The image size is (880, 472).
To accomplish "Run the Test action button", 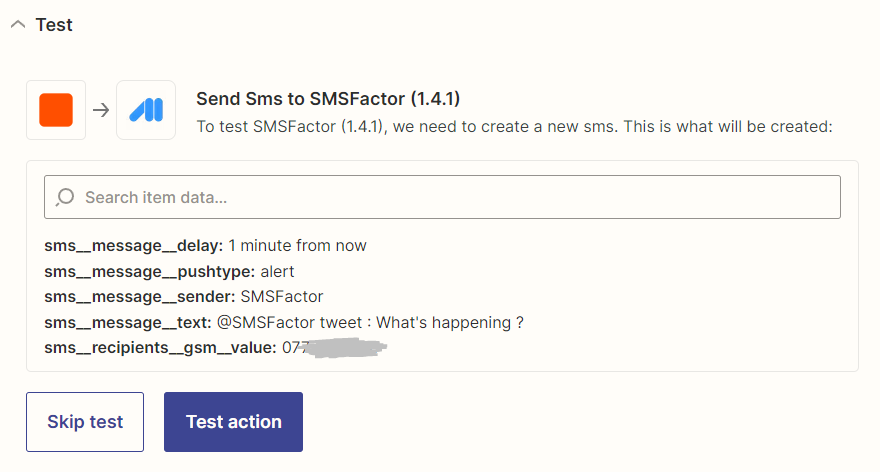I will pyautogui.click(x=233, y=422).
